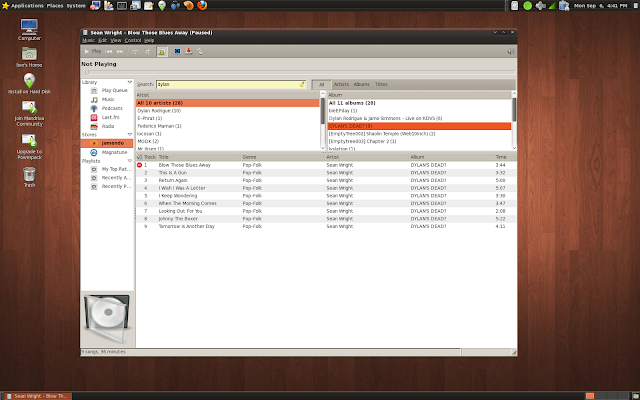Select song Blow Those Blues Away

[326, 165]
